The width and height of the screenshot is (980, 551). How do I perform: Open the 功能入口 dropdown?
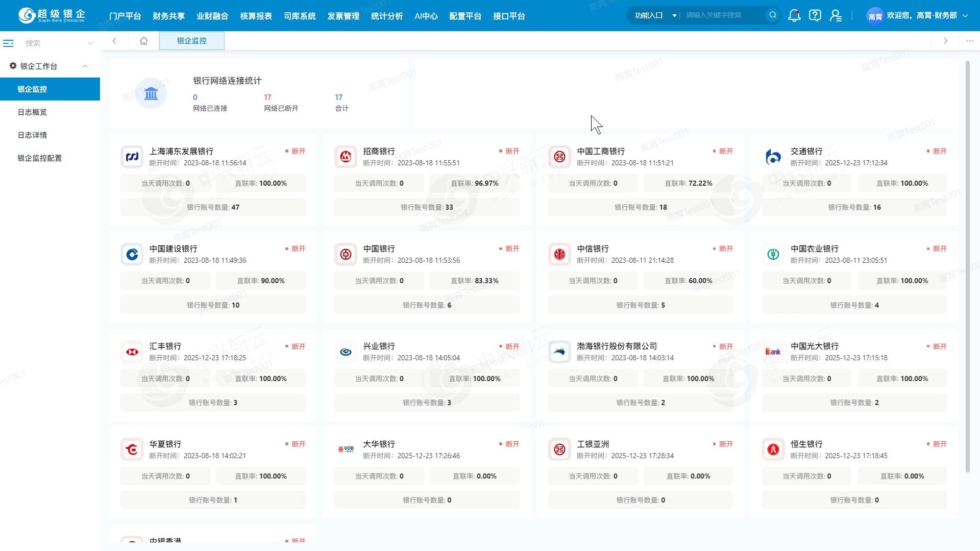coord(655,15)
